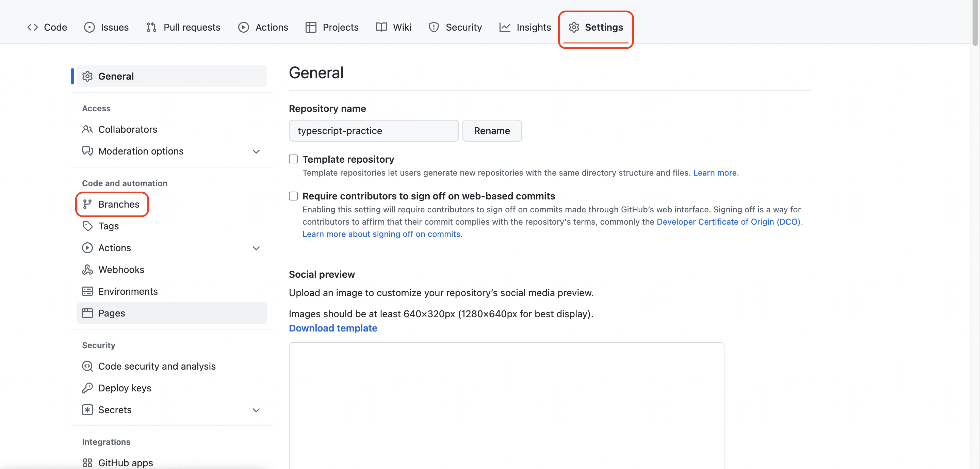The width and height of the screenshot is (980, 469).
Task: Click the Pages browser icon
Action: (x=87, y=313)
